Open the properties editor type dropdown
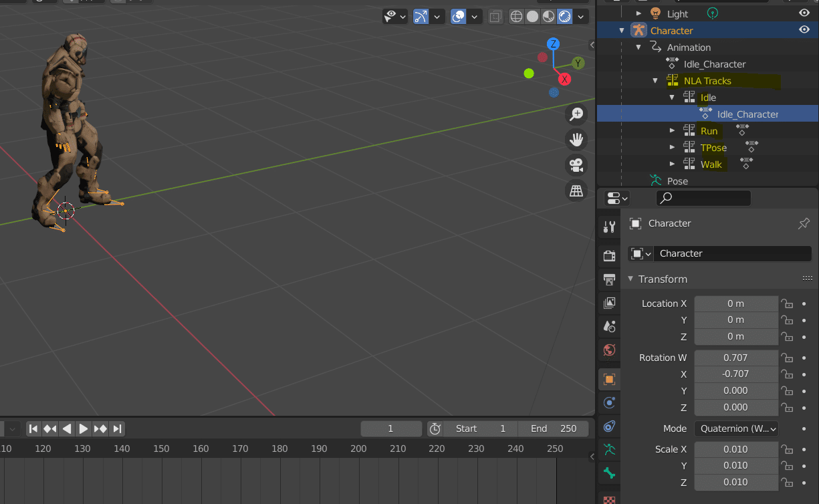This screenshot has width=819, height=504. (x=616, y=199)
